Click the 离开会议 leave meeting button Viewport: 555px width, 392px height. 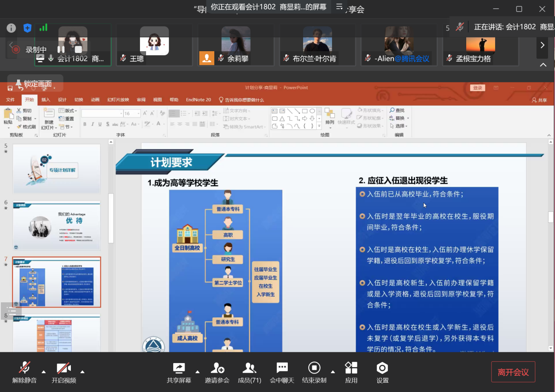[x=513, y=372]
